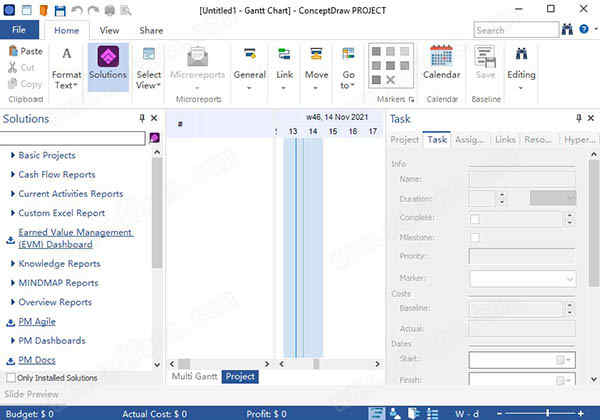Select the Project sheet tab
The width and height of the screenshot is (600, 420).
(240, 376)
